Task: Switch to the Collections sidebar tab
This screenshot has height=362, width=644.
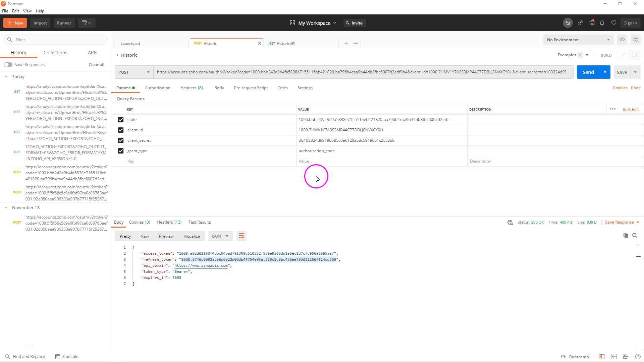Action: [55, 53]
